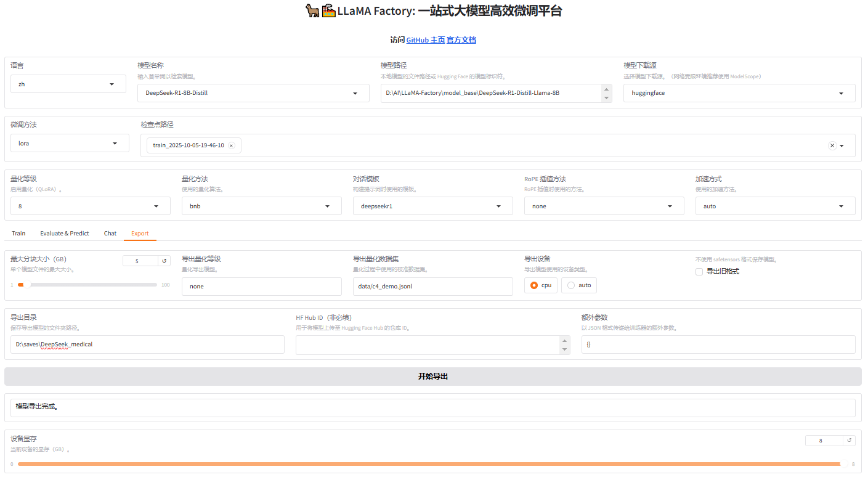This screenshot has width=868, height=485.
Task: Reset the device memory value icon
Action: click(849, 441)
